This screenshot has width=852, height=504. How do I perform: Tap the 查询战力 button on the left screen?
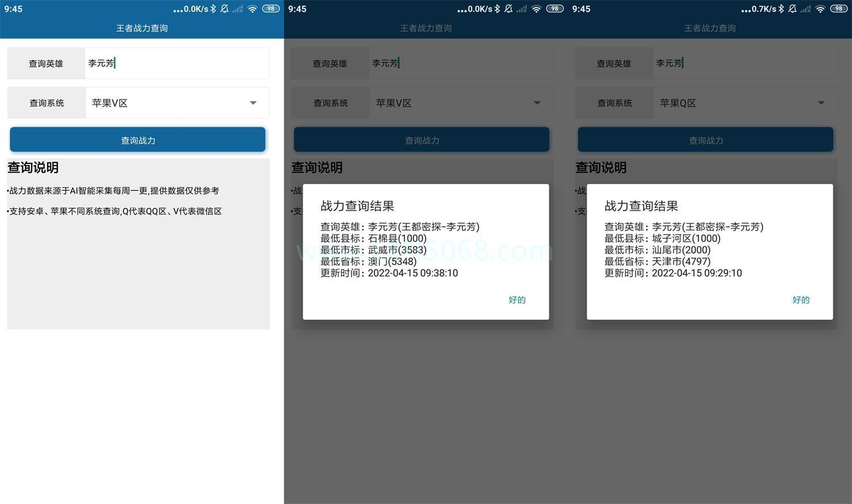[137, 140]
